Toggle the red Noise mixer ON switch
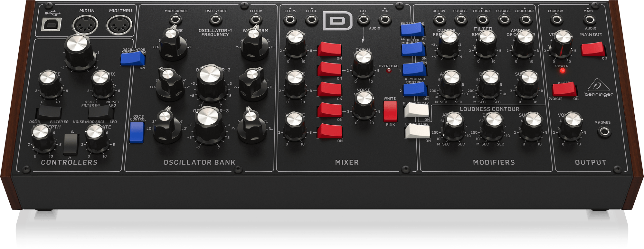Image resolution: width=644 pixels, height=249 pixels. click(330, 110)
